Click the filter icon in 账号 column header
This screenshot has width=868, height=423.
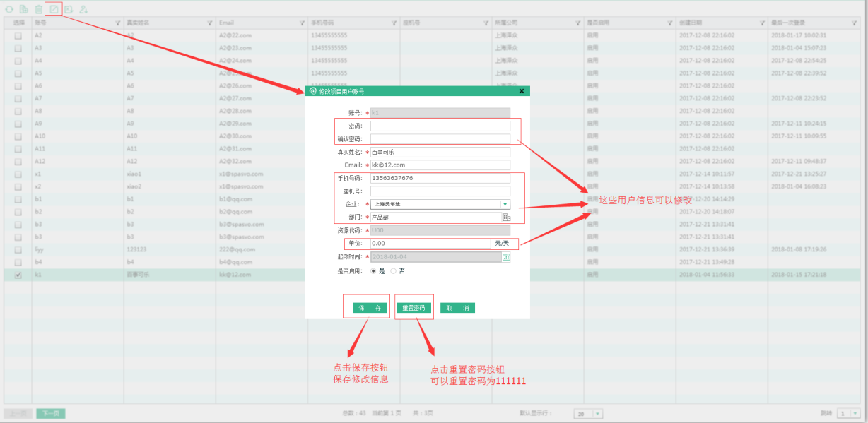[x=118, y=23]
